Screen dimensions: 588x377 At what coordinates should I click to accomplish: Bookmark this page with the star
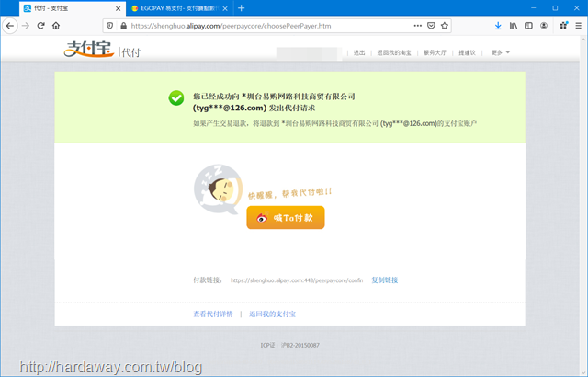[x=445, y=26]
